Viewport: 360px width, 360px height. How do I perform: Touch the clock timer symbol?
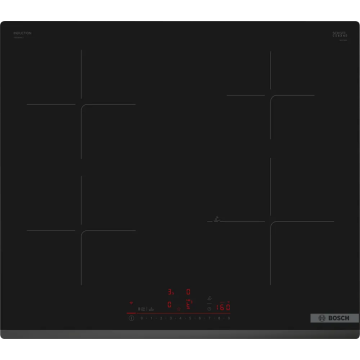pos(209,309)
